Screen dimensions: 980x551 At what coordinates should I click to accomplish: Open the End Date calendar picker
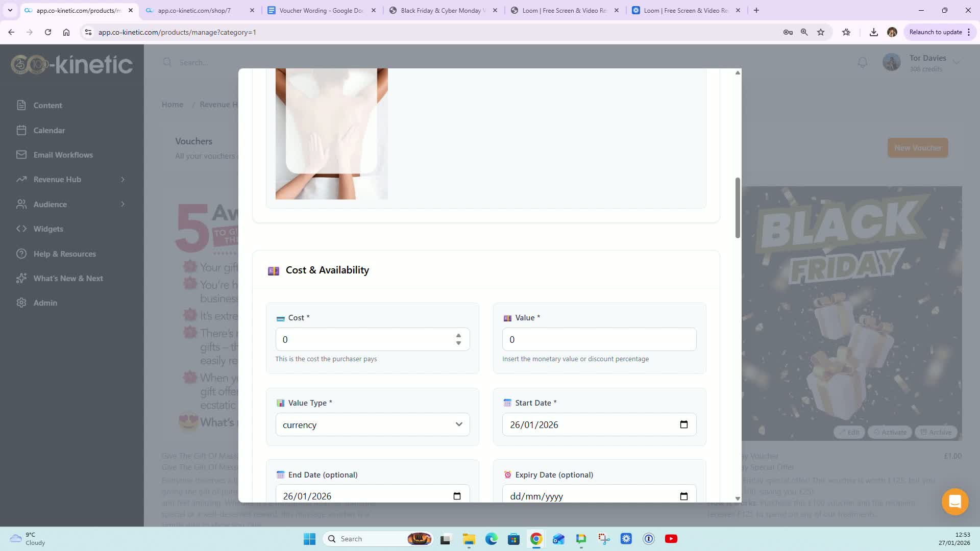point(457,496)
